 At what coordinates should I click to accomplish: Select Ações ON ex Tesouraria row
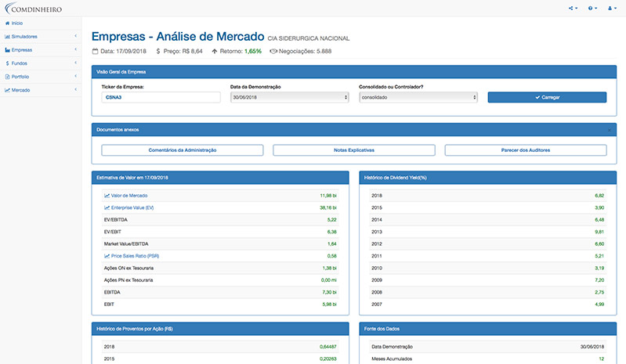(220, 268)
